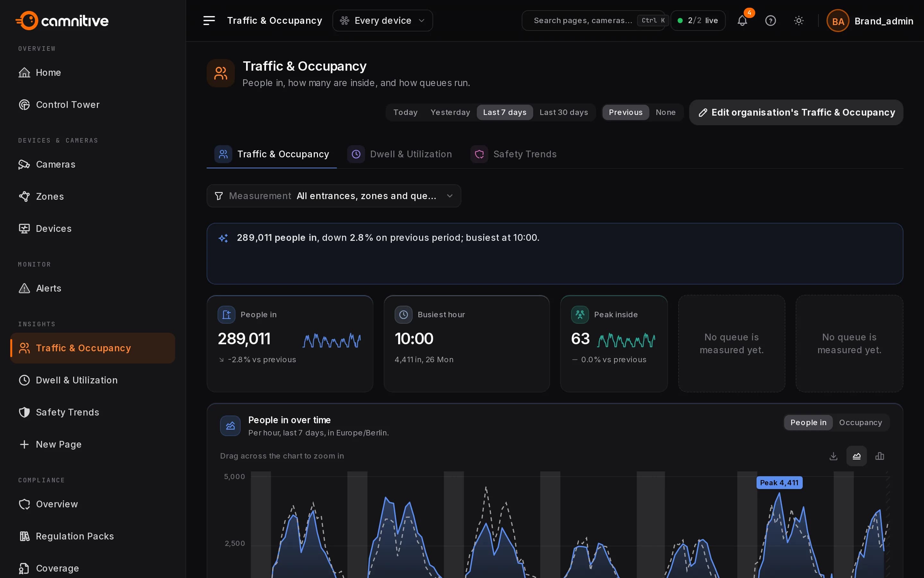Click the AI insight sparkle icon
Screen dimensions: 924x578
[x=223, y=238]
